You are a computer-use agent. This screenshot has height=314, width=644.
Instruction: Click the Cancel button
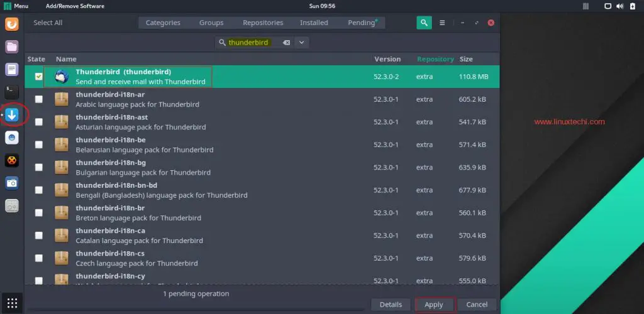[477, 305]
